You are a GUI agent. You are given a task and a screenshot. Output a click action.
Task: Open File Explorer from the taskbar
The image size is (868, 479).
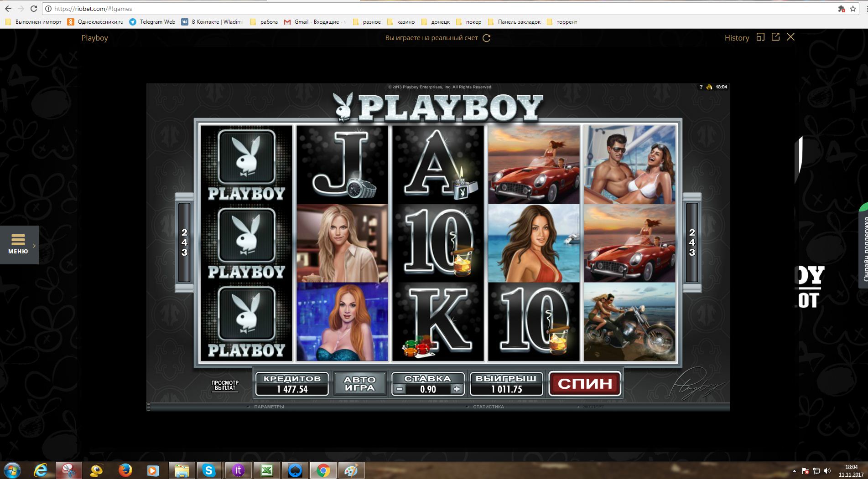point(182,470)
